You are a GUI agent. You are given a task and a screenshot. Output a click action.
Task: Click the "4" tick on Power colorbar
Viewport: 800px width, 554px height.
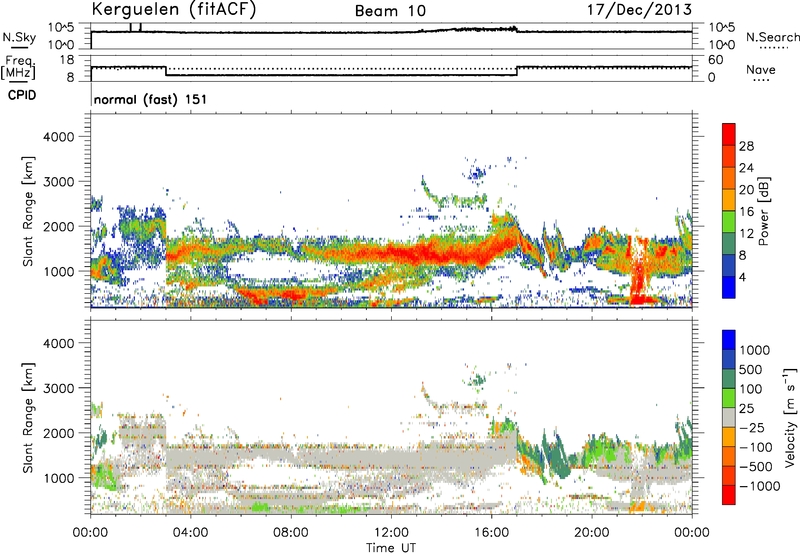[742, 277]
